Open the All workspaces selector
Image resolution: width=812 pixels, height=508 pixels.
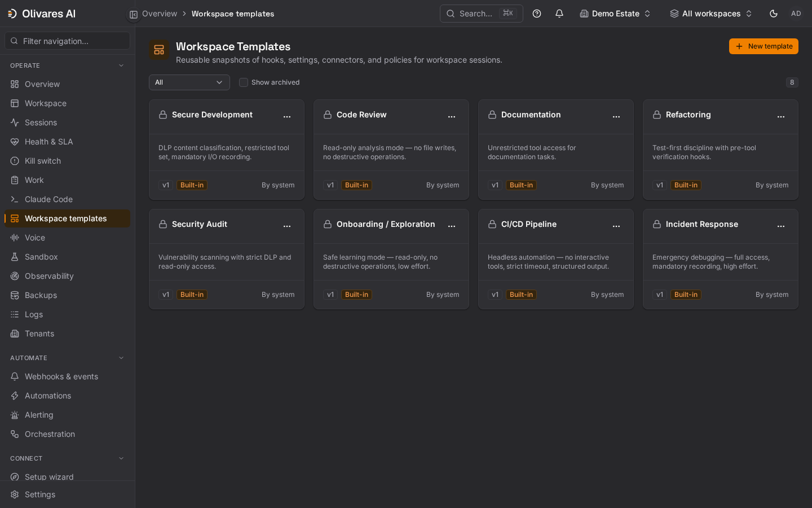pos(710,14)
